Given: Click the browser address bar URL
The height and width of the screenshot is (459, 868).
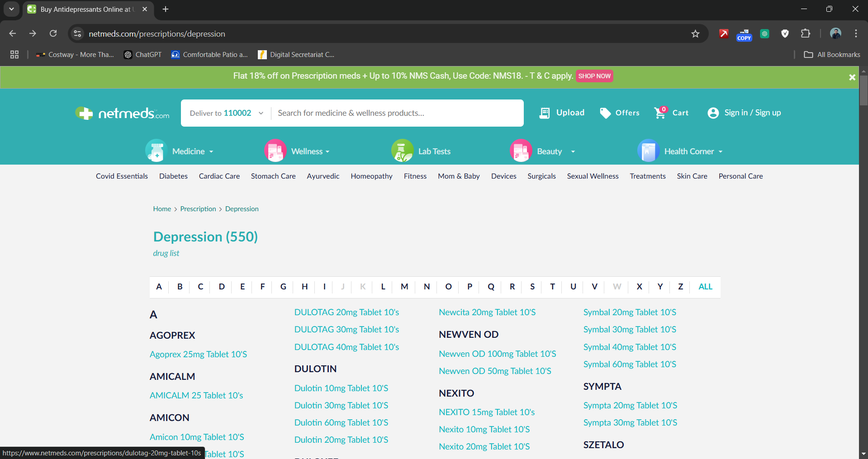Looking at the screenshot, I should click(x=157, y=34).
